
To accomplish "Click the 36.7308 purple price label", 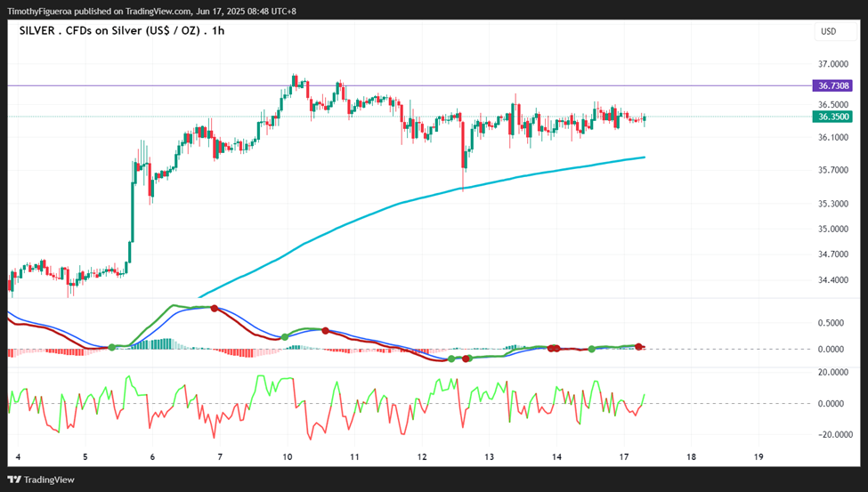I will (833, 85).
